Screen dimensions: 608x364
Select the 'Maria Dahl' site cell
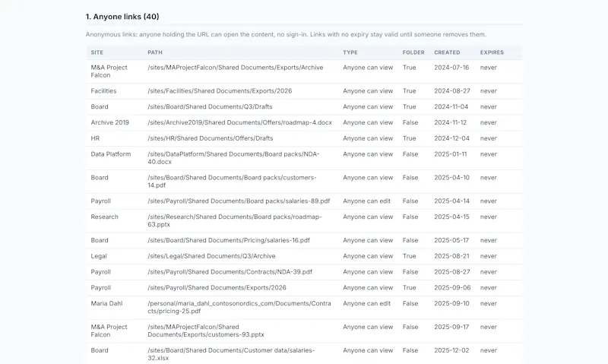pos(106,303)
